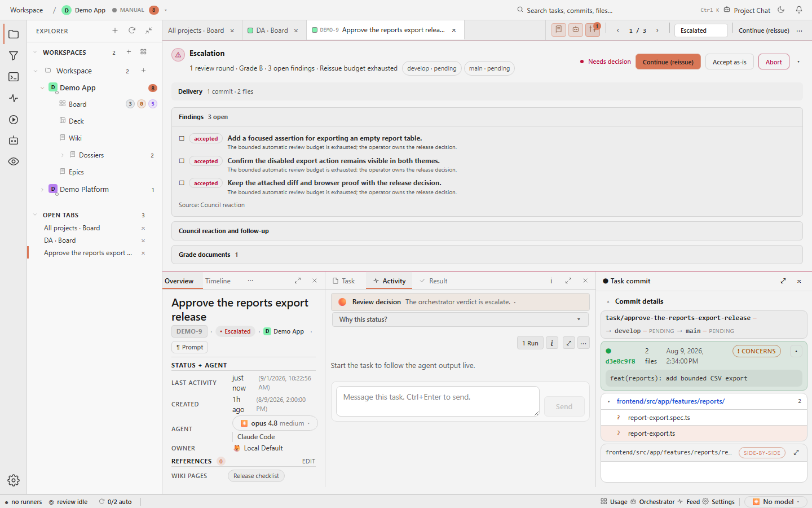812x508 pixels.
Task: Expand the Dossiers tree item
Action: 62,155
